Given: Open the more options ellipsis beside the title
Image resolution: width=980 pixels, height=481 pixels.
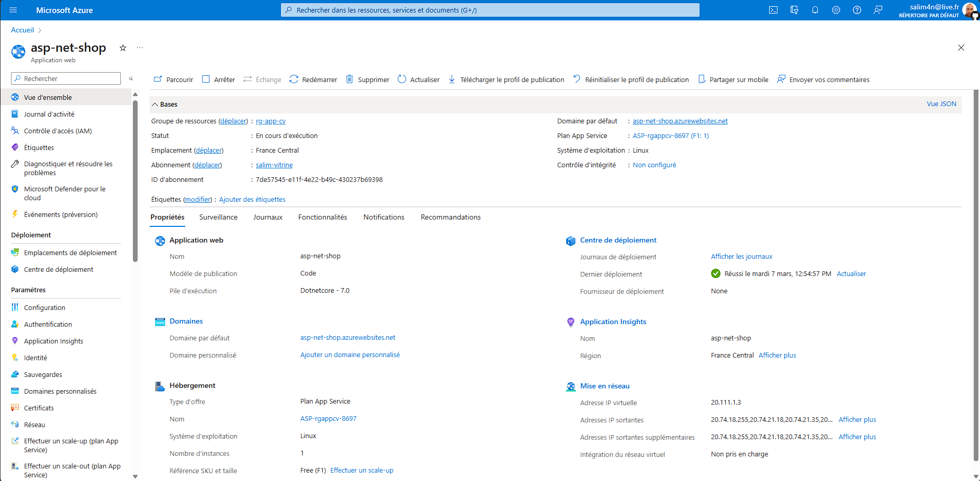Looking at the screenshot, I should click(140, 48).
